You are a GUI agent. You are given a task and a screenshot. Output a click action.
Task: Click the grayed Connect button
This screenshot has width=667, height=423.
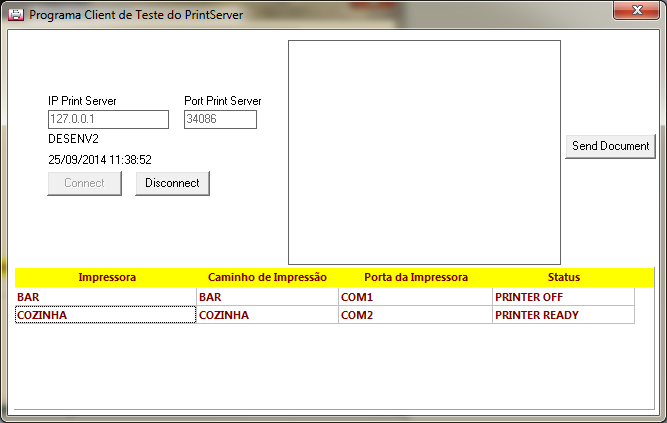point(84,183)
